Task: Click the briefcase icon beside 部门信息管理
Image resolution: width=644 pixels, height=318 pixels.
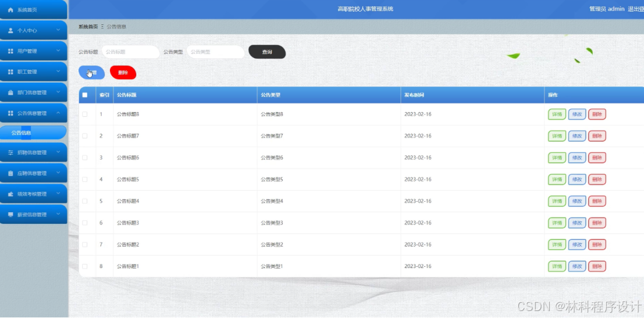Action: 10,93
